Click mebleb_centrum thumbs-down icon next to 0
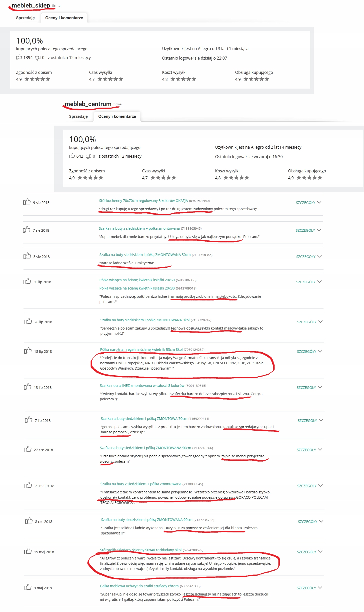 pos(88,156)
